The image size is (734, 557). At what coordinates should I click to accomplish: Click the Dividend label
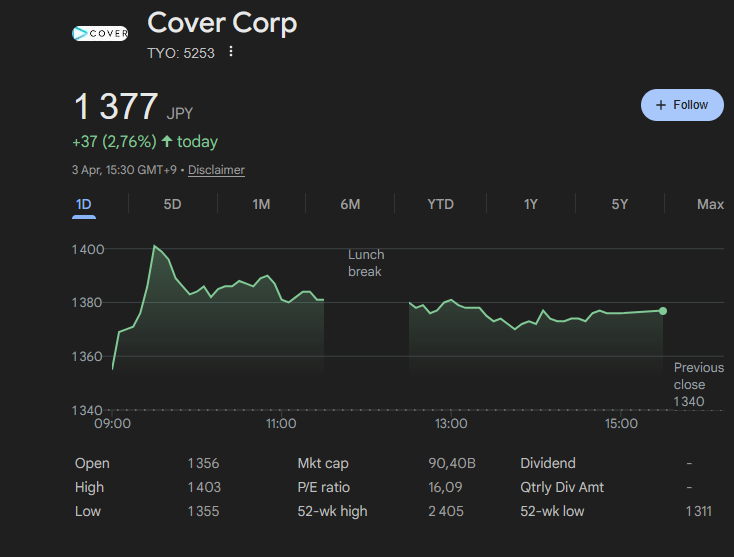548,463
